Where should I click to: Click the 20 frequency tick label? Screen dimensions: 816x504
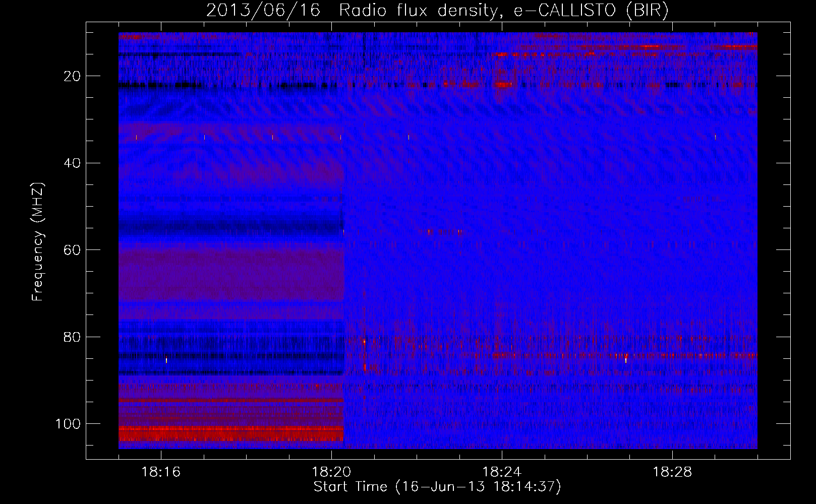[x=73, y=77]
